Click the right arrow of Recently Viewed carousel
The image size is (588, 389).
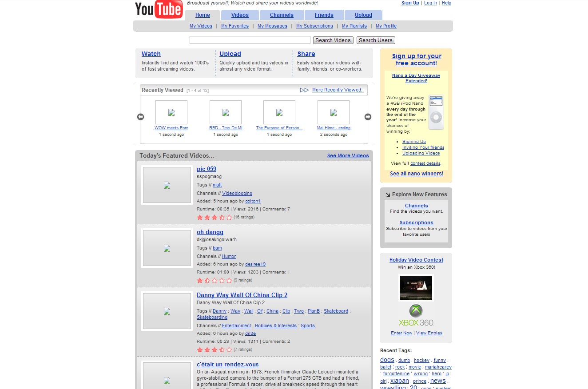368,117
